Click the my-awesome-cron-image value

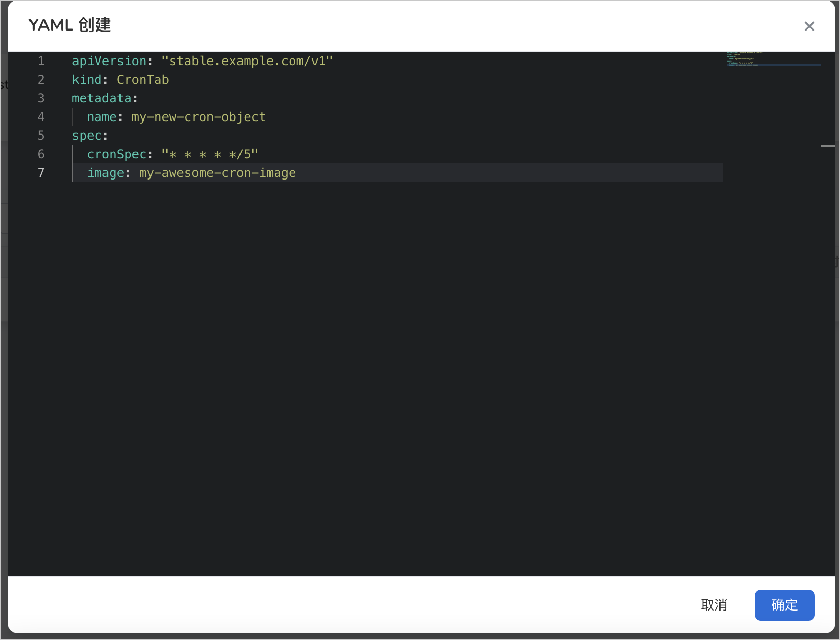tap(217, 173)
